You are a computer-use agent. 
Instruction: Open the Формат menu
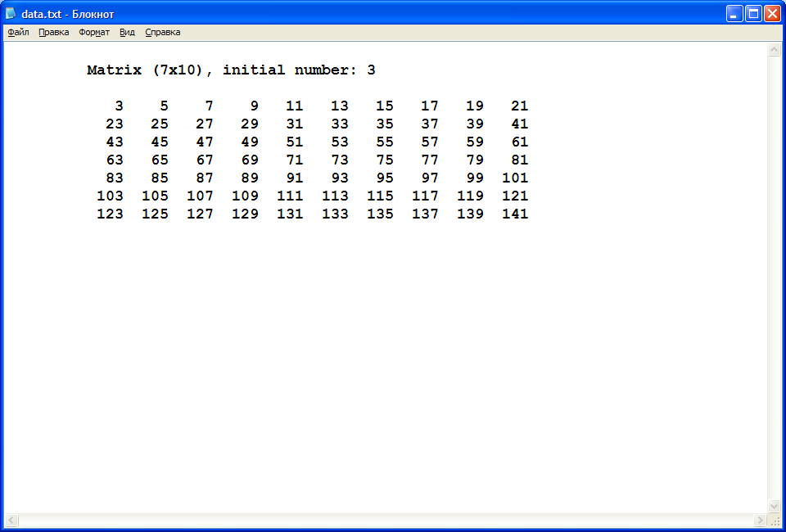[x=94, y=33]
